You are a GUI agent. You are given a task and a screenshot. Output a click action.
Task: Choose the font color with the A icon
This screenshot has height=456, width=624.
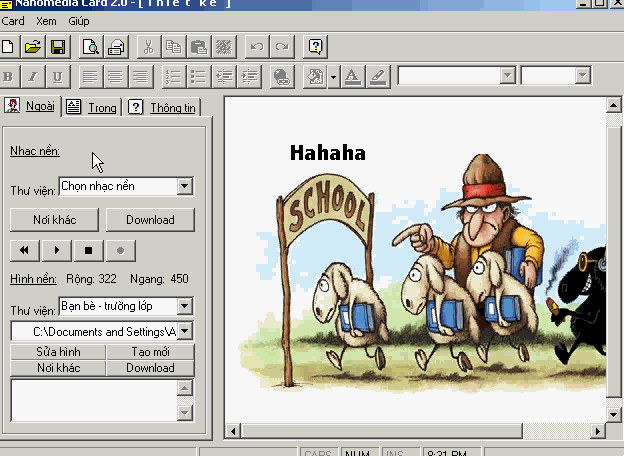pyautogui.click(x=352, y=76)
